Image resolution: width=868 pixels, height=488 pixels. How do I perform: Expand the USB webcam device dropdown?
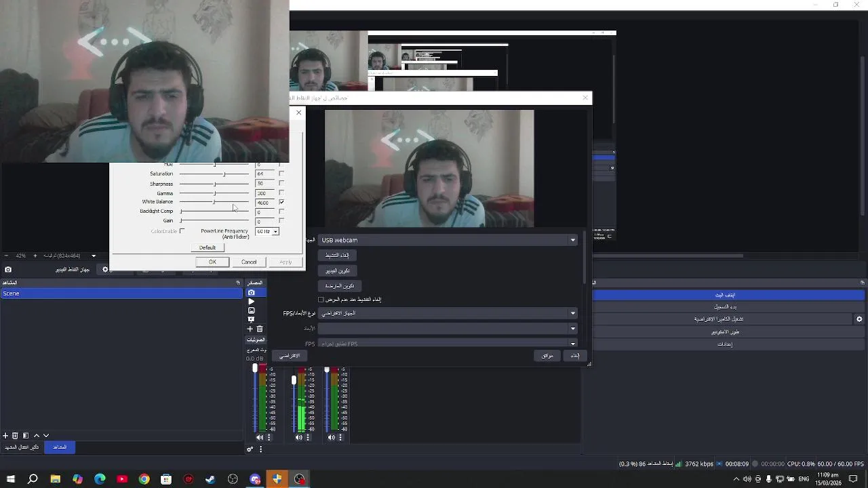pyautogui.click(x=448, y=240)
